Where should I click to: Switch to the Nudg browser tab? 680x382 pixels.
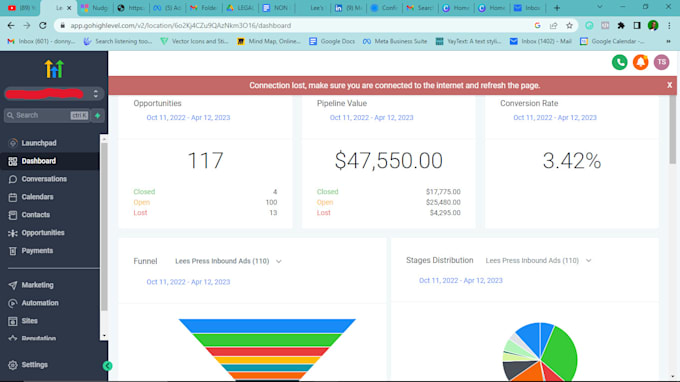point(95,8)
